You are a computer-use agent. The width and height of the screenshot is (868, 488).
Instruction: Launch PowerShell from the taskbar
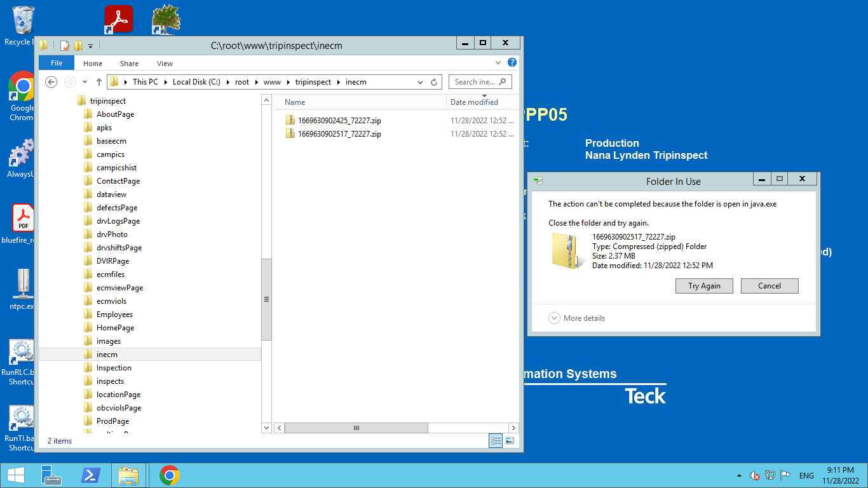click(x=90, y=475)
